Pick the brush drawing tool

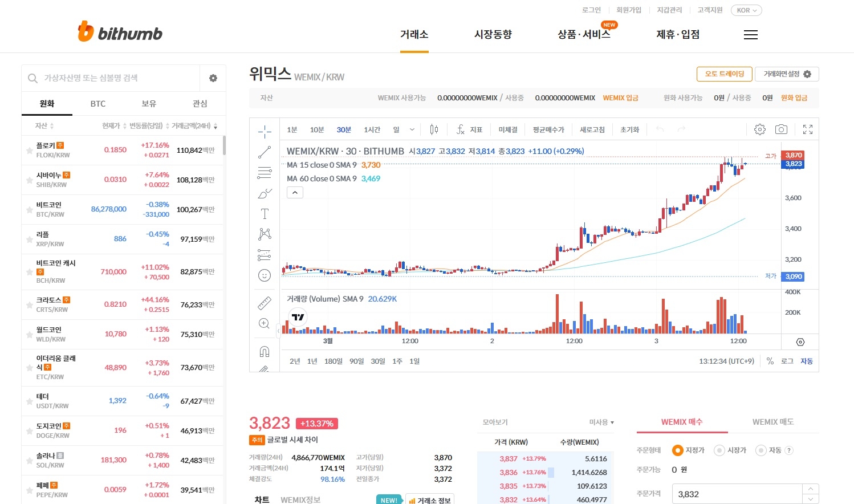(x=265, y=193)
